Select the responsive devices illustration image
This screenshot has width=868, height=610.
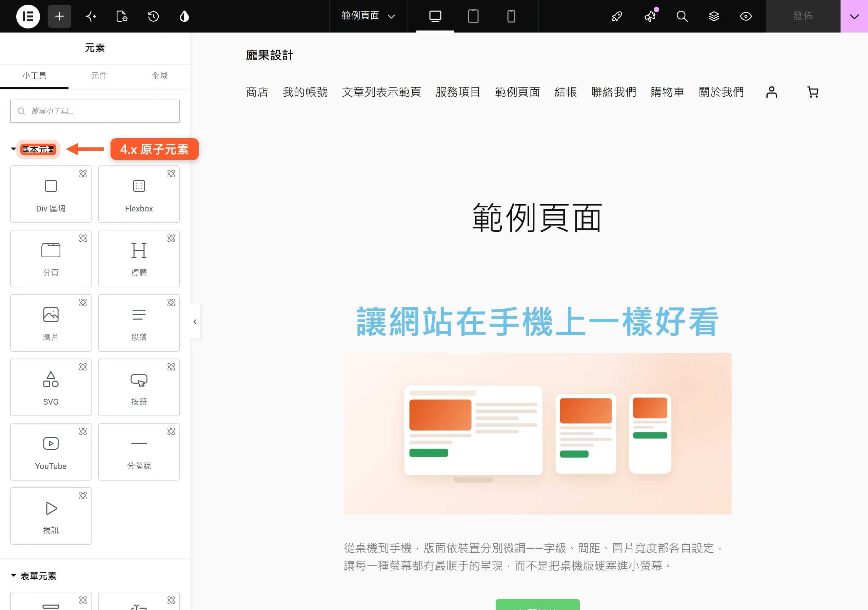[538, 433]
